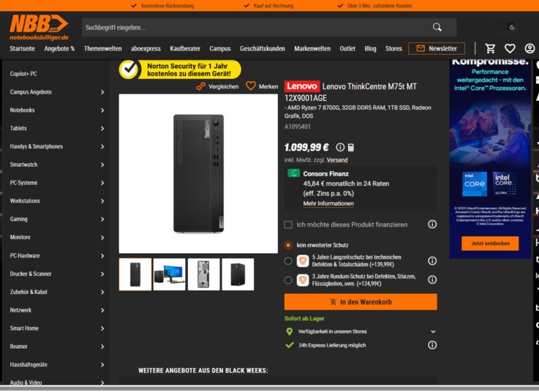Viewport: 539px width, 392px height.
Task: Select thumbnail showing open case interior
Action: pos(203,274)
